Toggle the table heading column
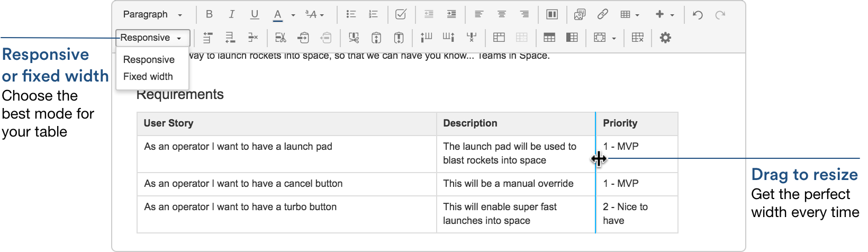Screen dimensions: 868x252 572,38
